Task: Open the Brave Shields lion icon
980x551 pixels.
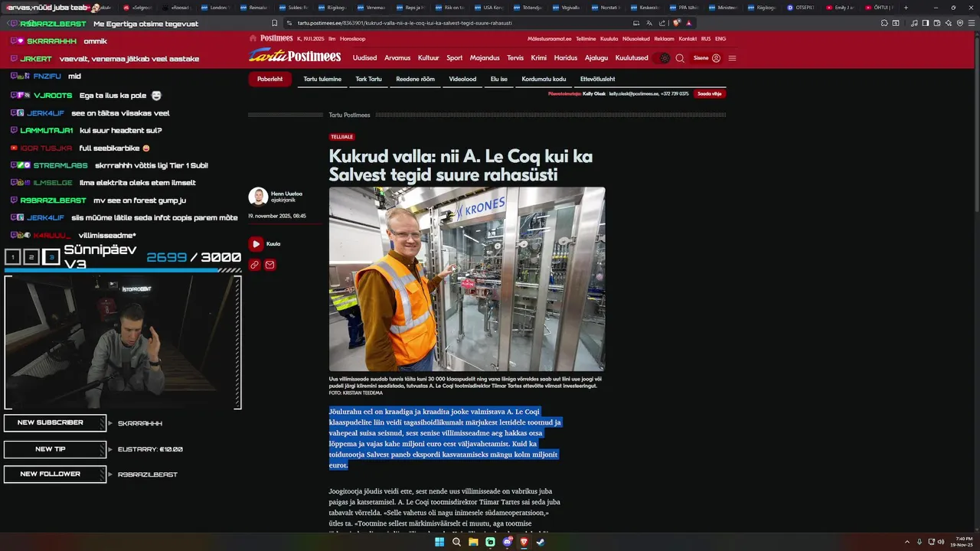Action: tap(677, 23)
